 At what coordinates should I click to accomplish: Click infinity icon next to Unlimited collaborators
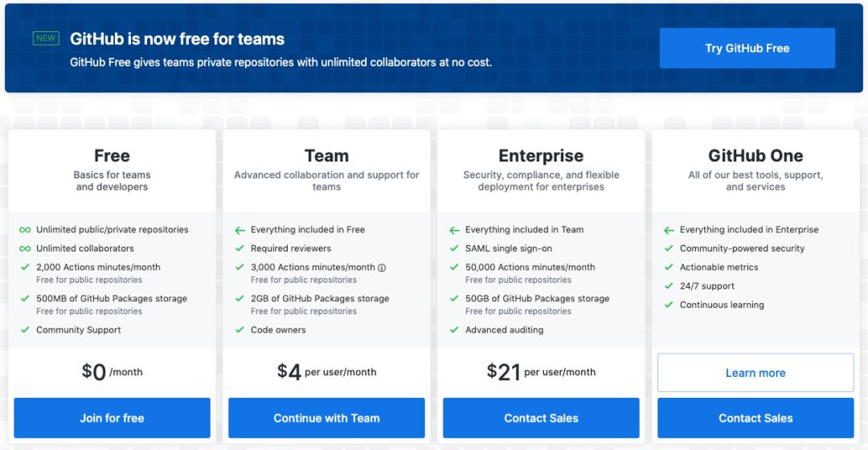click(25, 248)
